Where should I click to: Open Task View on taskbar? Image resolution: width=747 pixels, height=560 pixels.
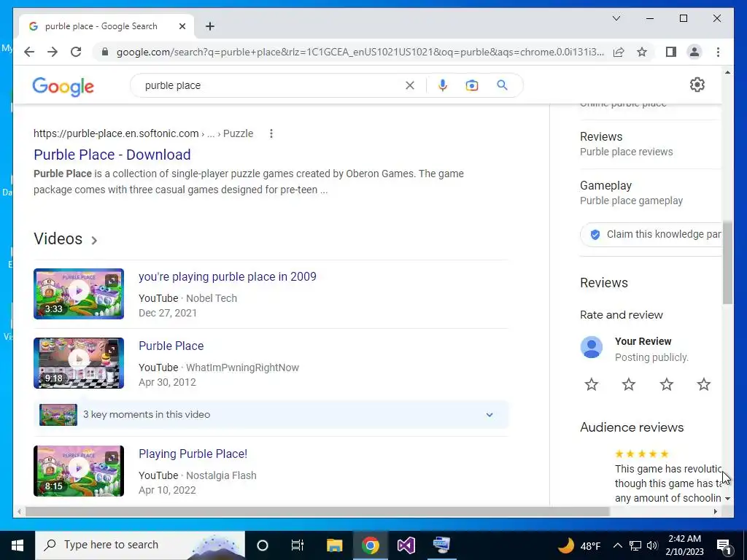click(298, 545)
